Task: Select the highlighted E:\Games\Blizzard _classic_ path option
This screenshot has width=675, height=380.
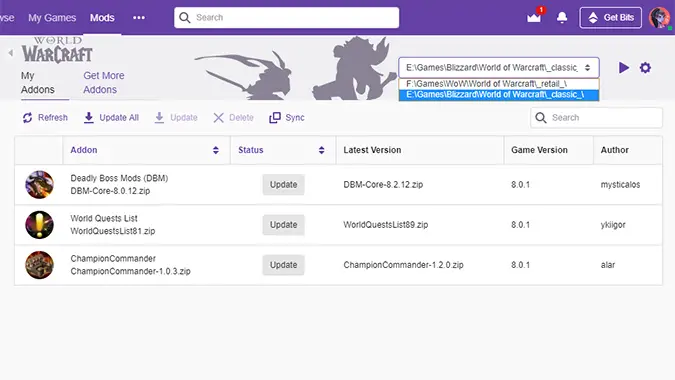Action: [499, 95]
